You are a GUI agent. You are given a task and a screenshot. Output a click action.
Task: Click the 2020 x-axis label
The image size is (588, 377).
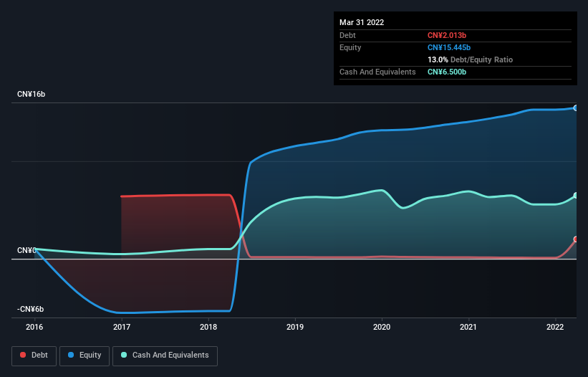(382, 327)
